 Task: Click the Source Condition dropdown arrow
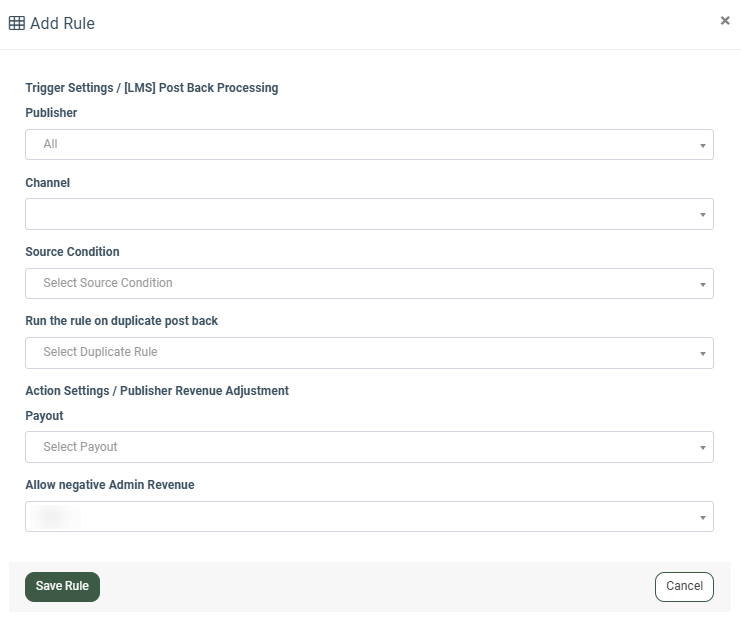click(703, 284)
